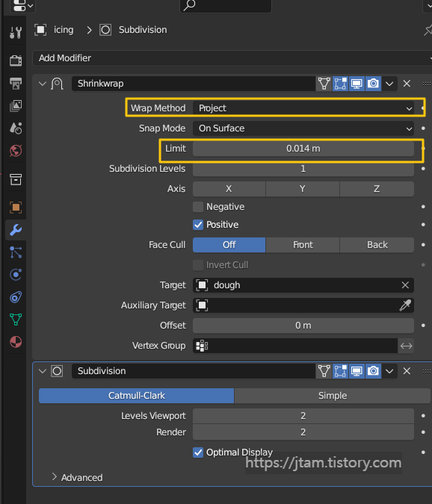Toggle the X axis button
Image resolution: width=432 pixels, height=504 pixels.
click(x=229, y=189)
